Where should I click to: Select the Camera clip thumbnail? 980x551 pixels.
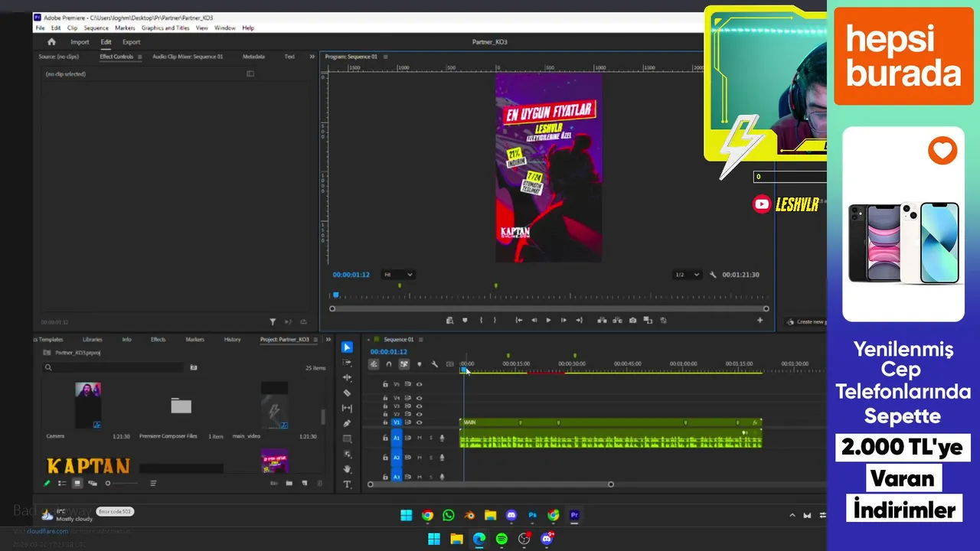[x=88, y=404]
